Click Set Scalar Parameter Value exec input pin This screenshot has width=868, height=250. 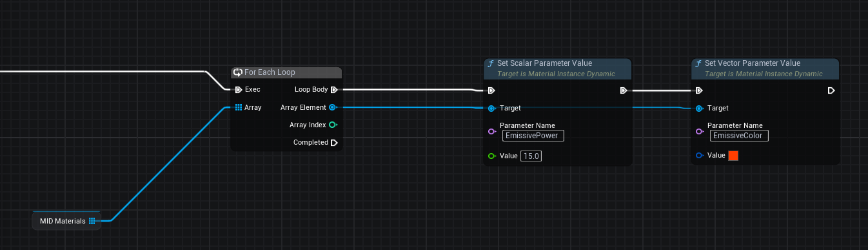pyautogui.click(x=491, y=90)
